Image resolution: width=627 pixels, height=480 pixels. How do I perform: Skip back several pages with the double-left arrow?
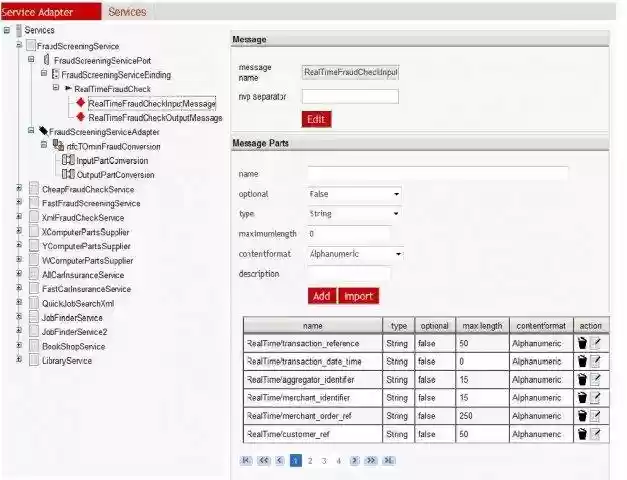point(264,460)
